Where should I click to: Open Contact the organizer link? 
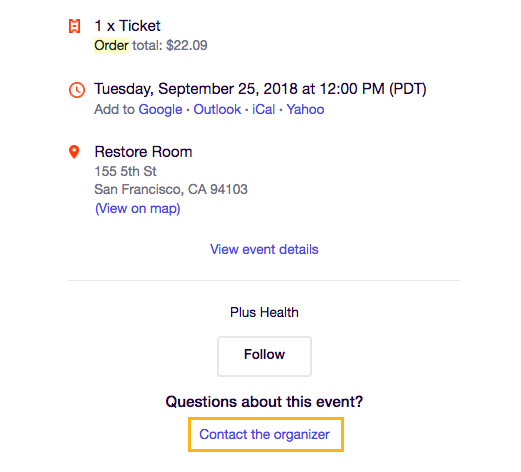click(264, 434)
